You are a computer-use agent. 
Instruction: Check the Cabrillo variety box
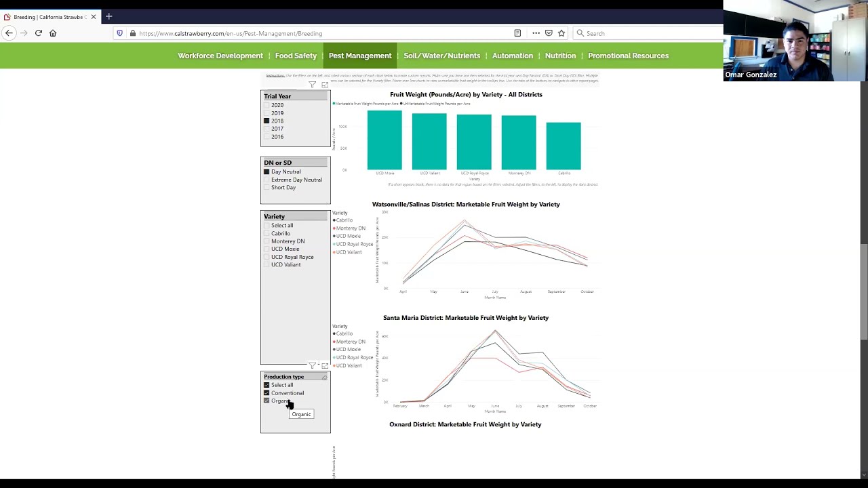click(x=267, y=233)
